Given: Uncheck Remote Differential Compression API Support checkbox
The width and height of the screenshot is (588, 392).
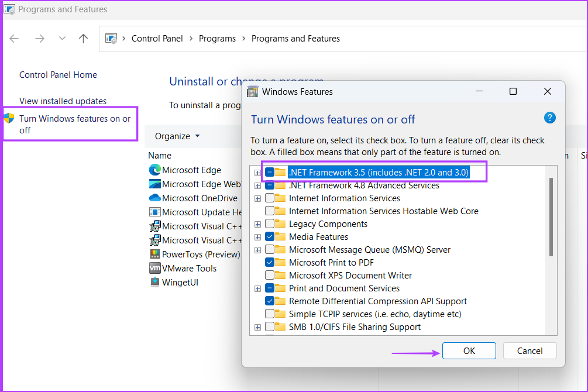Looking at the screenshot, I should (269, 301).
